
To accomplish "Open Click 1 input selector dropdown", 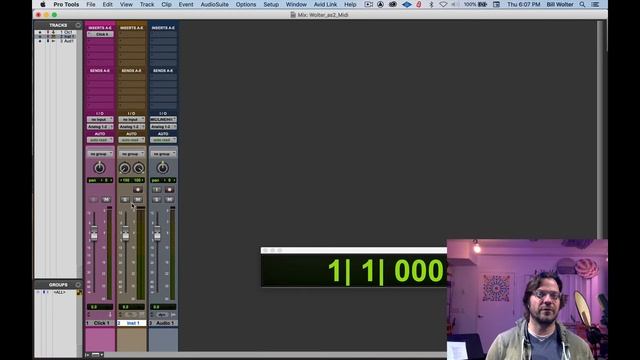I will (x=100, y=120).
